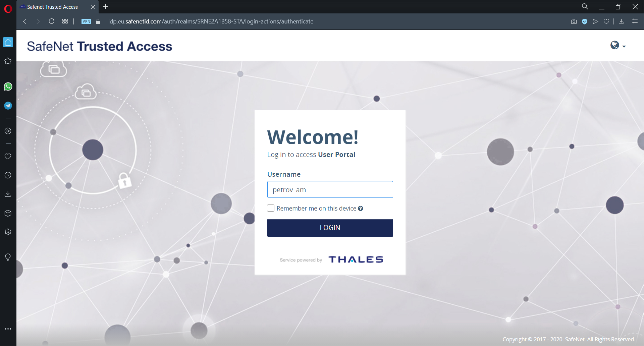This screenshot has height=346, width=644.
Task: Open My Flow heart icon in sidebar
Action: [x=8, y=157]
